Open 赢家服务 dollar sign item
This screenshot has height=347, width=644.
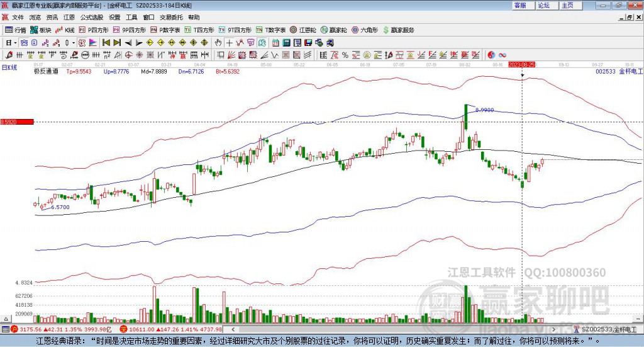click(398, 30)
